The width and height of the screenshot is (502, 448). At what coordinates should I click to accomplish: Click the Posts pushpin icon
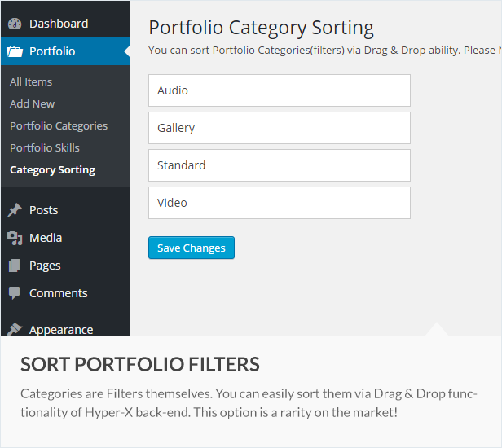coord(15,210)
